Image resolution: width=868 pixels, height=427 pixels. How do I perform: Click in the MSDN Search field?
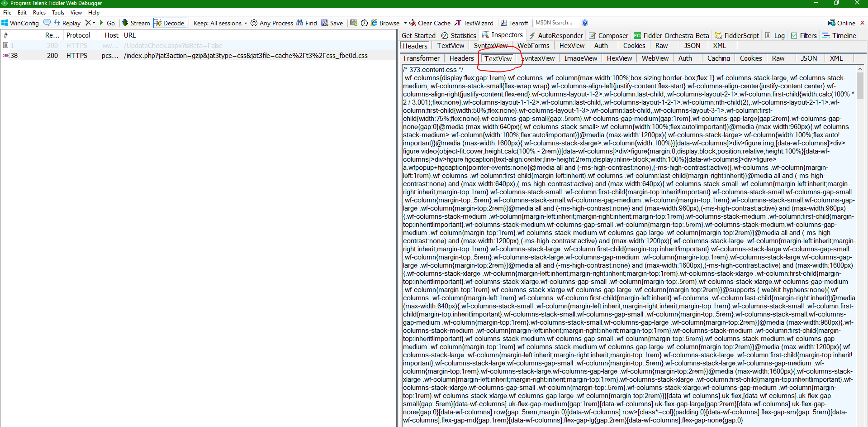coord(555,23)
